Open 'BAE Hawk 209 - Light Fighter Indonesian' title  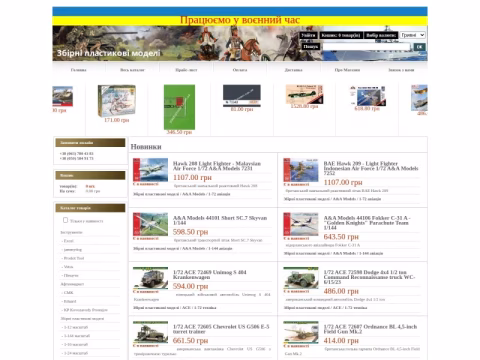tap(371, 168)
